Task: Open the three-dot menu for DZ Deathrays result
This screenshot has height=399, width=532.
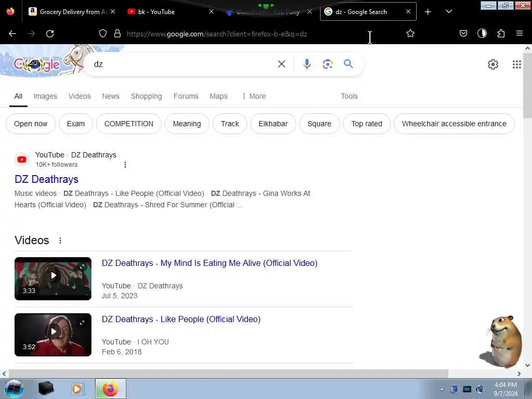Action: 125,165
